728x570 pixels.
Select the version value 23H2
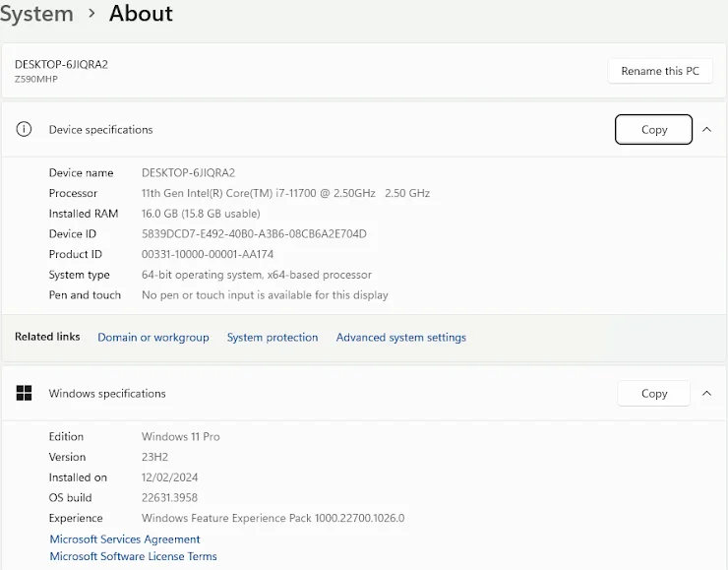(x=154, y=457)
